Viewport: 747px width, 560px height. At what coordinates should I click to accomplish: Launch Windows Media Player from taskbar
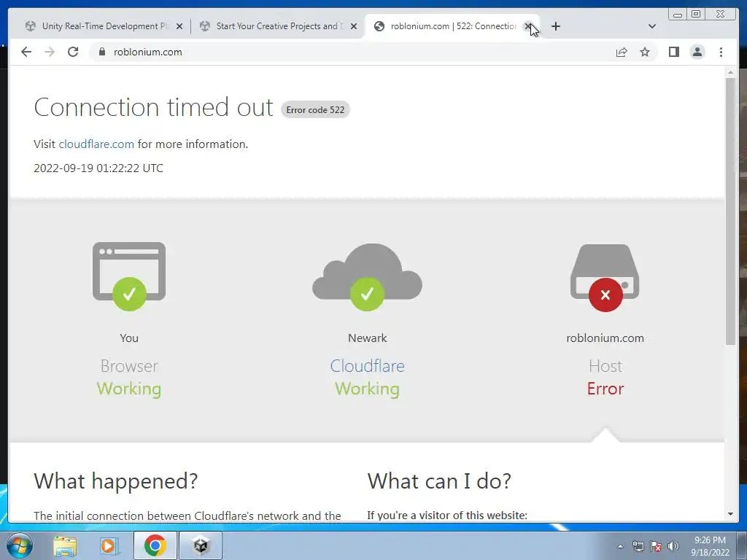point(109,545)
